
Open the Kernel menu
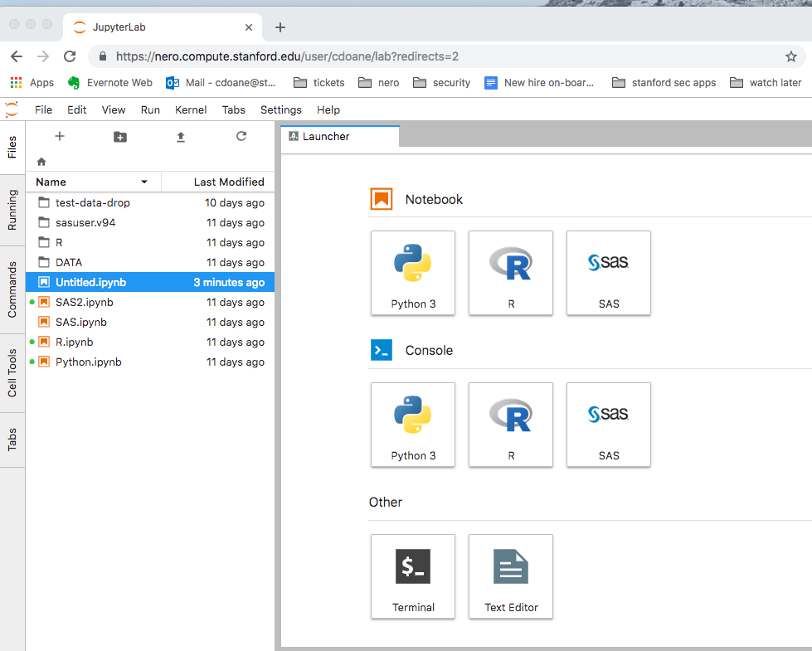click(x=190, y=109)
